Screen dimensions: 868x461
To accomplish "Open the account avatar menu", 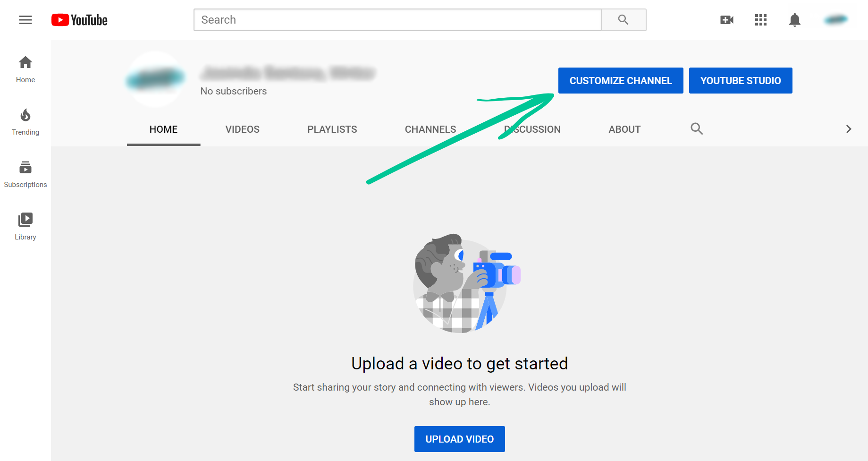I will click(x=836, y=20).
